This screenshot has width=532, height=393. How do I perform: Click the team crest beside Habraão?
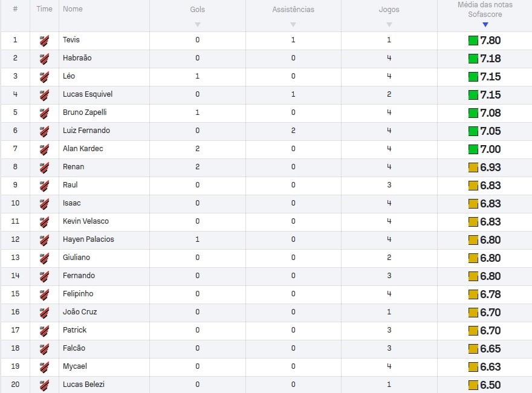click(x=44, y=59)
